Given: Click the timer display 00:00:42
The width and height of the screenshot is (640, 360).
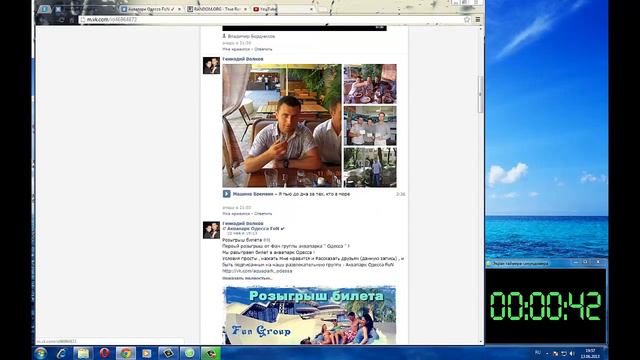Looking at the screenshot, I should pyautogui.click(x=545, y=306).
